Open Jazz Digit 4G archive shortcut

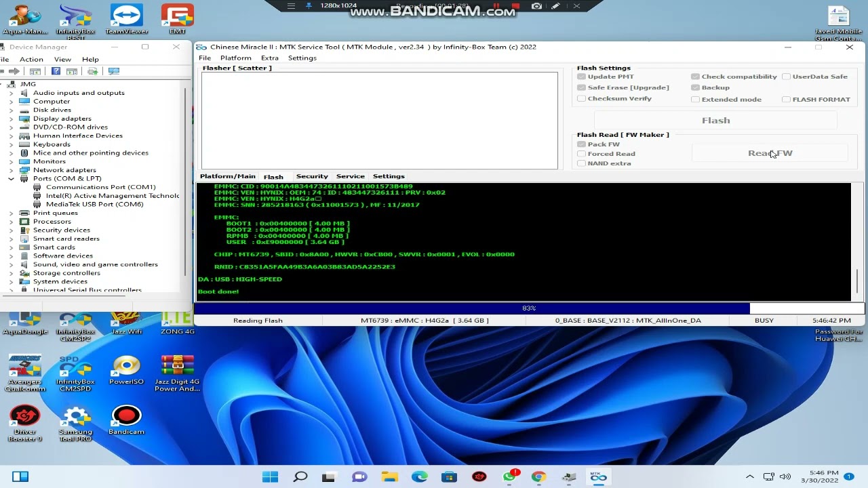(x=177, y=373)
